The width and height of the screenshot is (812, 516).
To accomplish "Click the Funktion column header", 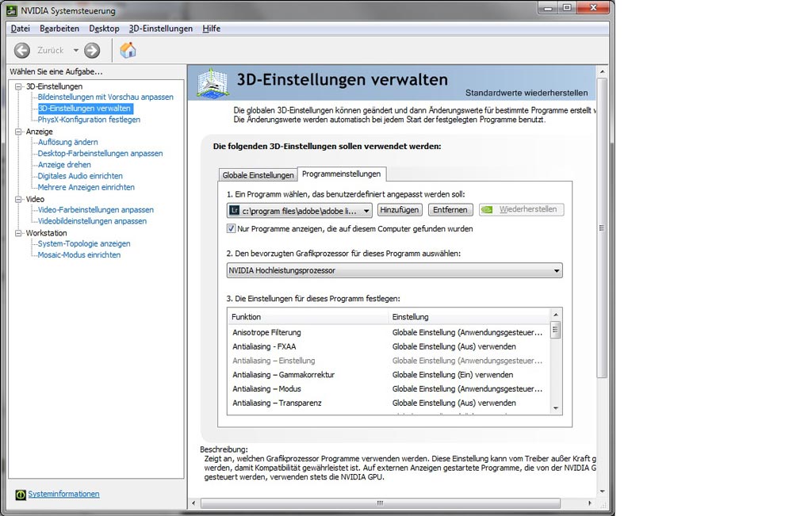I will [x=308, y=317].
